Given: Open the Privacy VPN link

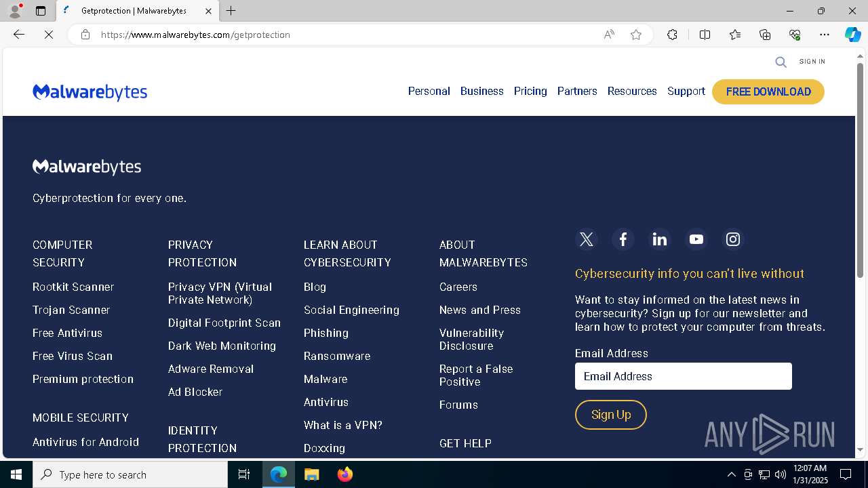Looking at the screenshot, I should tap(220, 293).
